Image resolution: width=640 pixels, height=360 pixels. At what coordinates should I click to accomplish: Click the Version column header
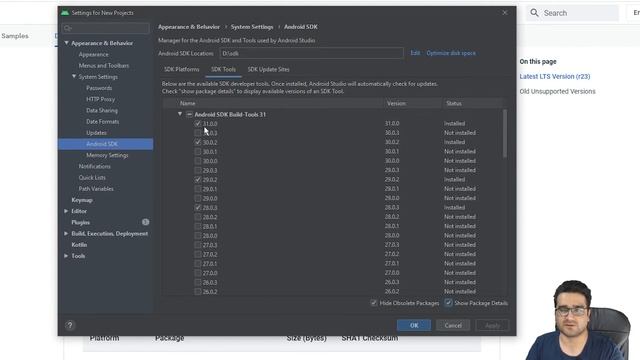pos(413,104)
